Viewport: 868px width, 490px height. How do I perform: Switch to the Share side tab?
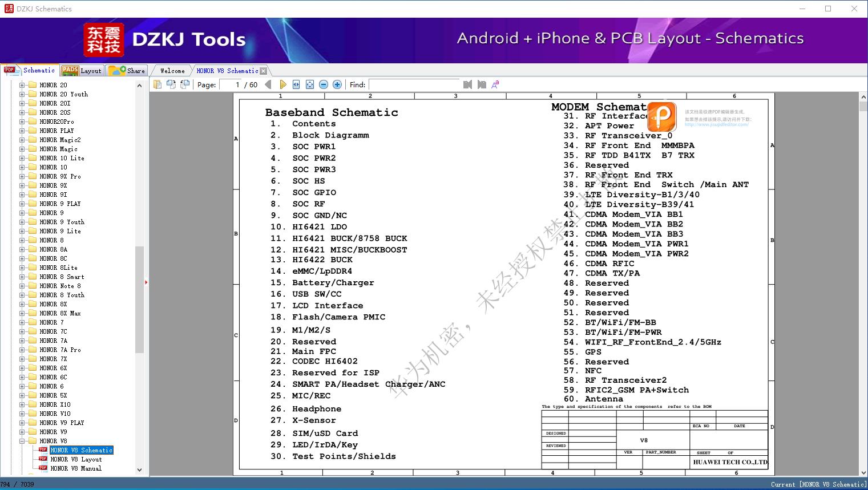(x=127, y=71)
